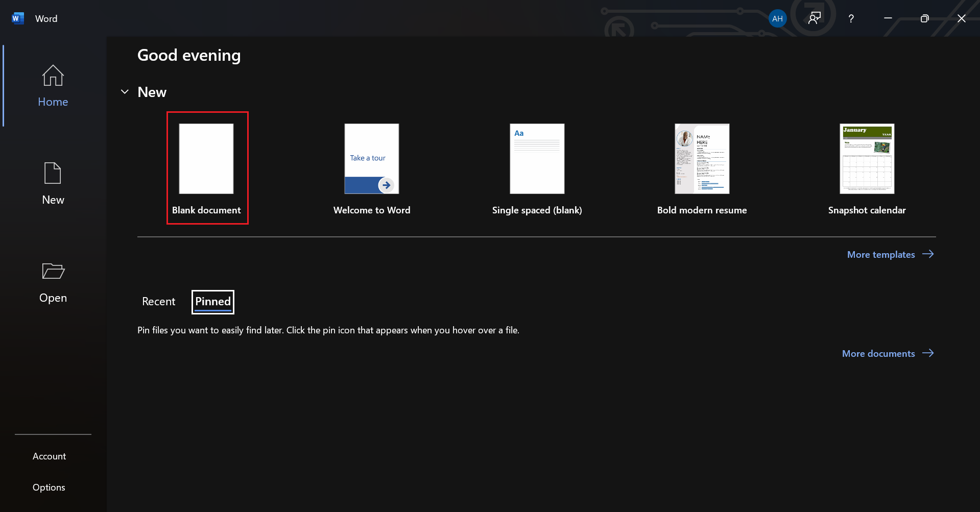Screen dimensions: 980x512
Task: Open the Open folder icon in sidebar
Action: point(53,271)
